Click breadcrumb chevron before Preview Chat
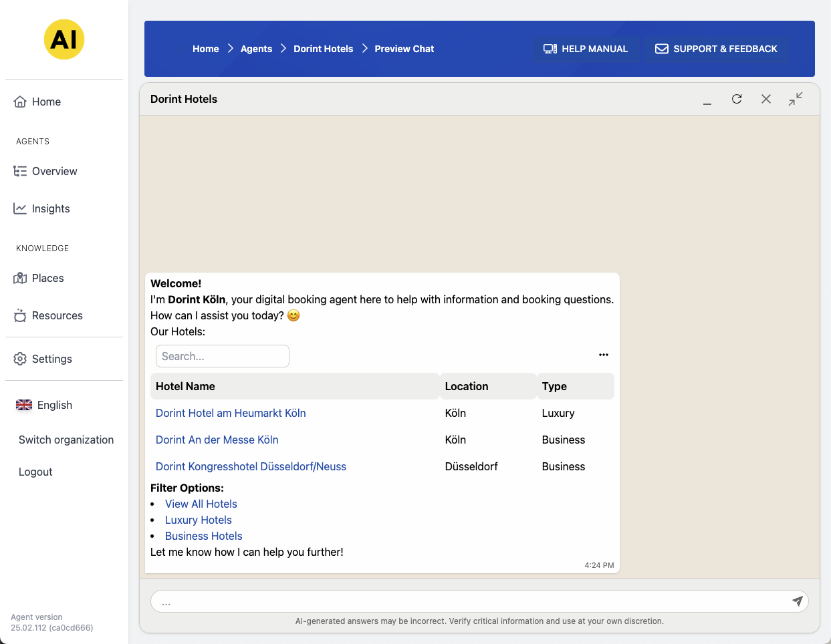The height and width of the screenshot is (644, 831). pos(364,48)
